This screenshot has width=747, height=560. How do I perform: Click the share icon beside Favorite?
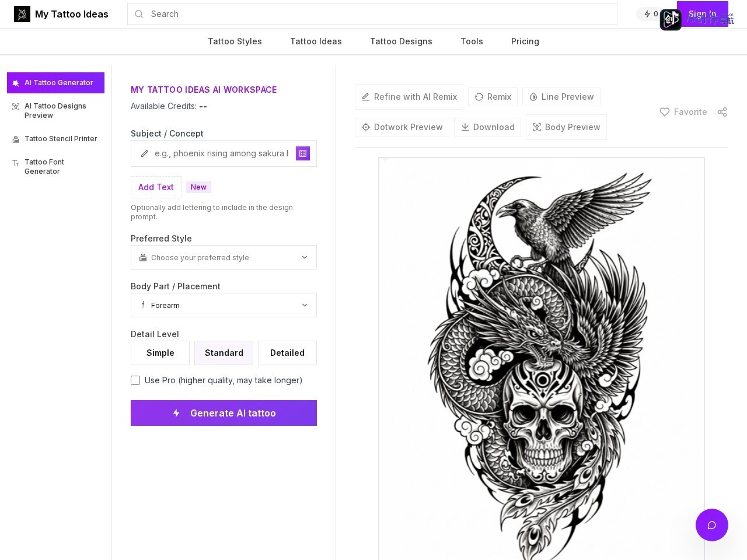pos(722,112)
